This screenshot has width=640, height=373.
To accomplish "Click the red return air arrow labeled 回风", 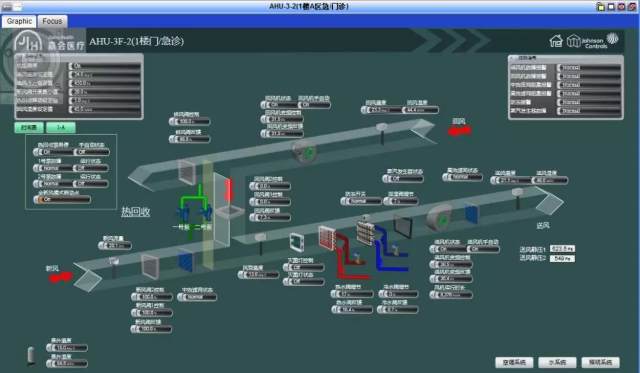I will click(x=459, y=131).
